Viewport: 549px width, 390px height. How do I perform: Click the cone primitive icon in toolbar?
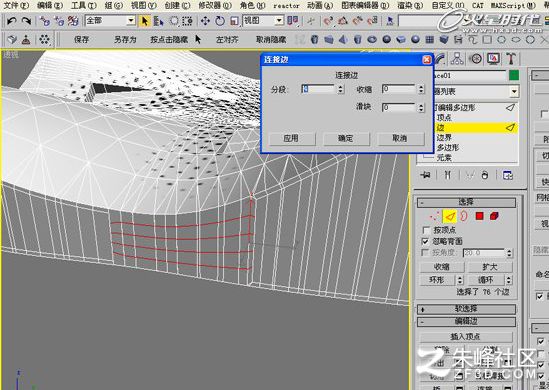coord(343,39)
